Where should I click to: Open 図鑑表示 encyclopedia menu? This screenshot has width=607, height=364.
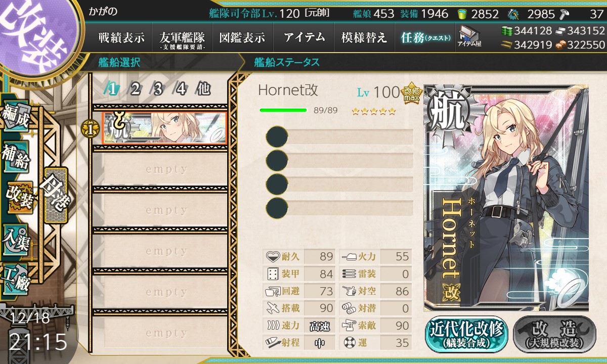tap(243, 37)
